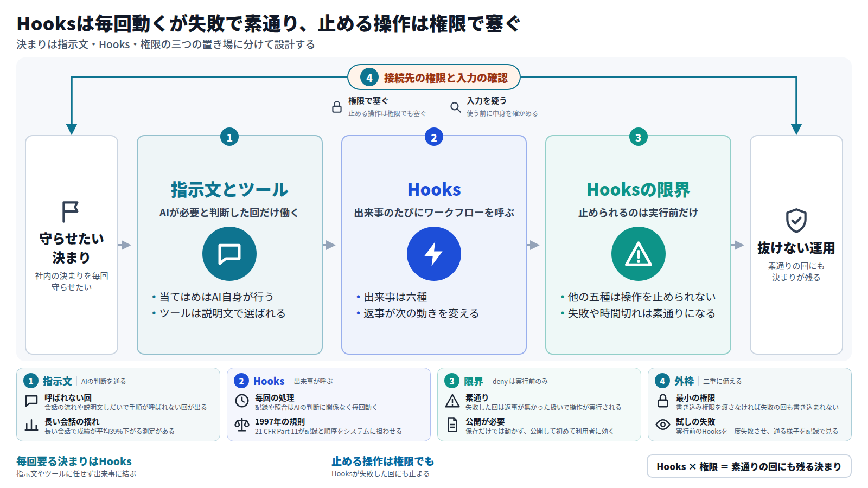
Task: Click the document icon beside 公開が必要
Action: coord(452,425)
